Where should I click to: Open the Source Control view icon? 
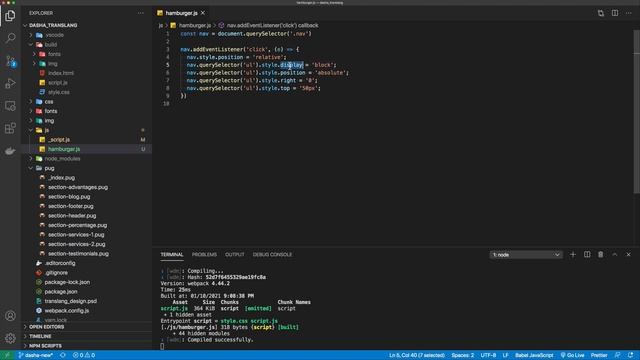10,61
